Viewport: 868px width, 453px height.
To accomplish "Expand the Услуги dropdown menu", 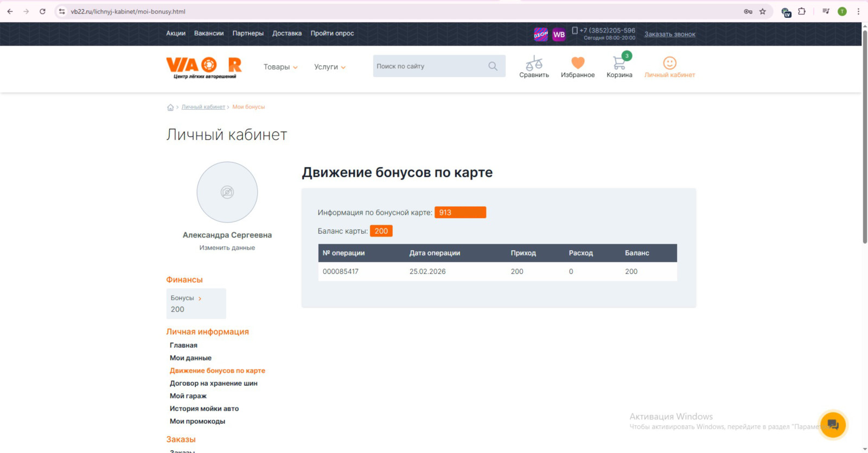I will 330,67.
